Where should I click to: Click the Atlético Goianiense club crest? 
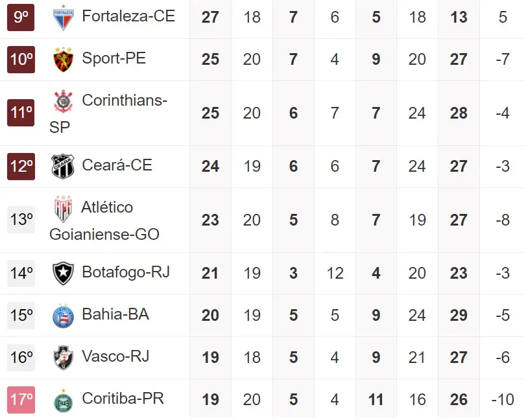[x=63, y=209]
